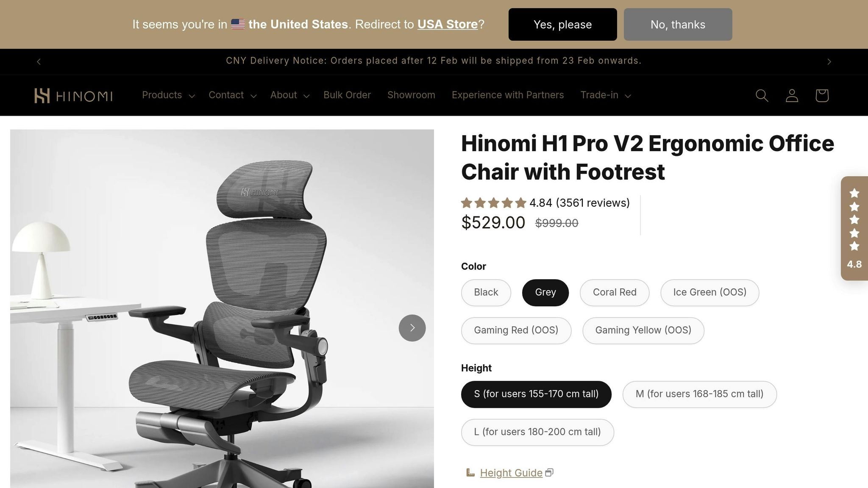Go to the Showroom page
The image size is (868, 488).
[x=411, y=95]
